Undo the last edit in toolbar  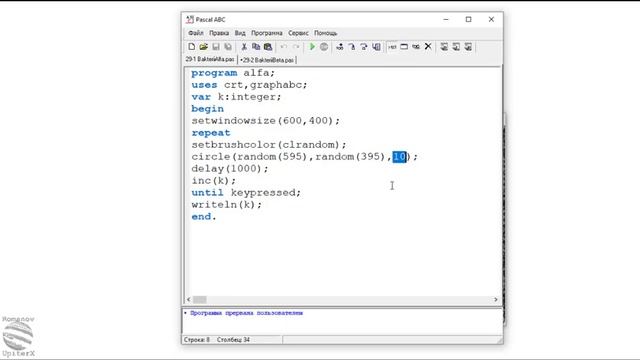pos(284,47)
